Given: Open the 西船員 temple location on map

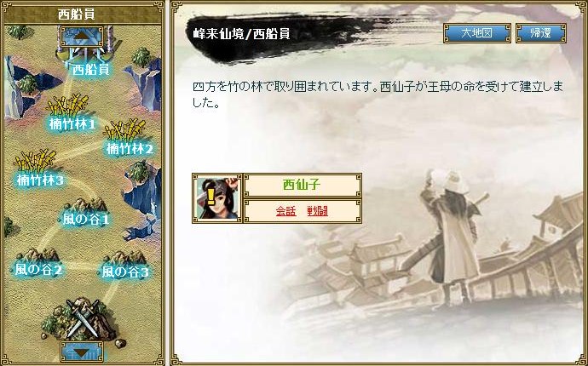Looking at the screenshot, I should [90, 69].
